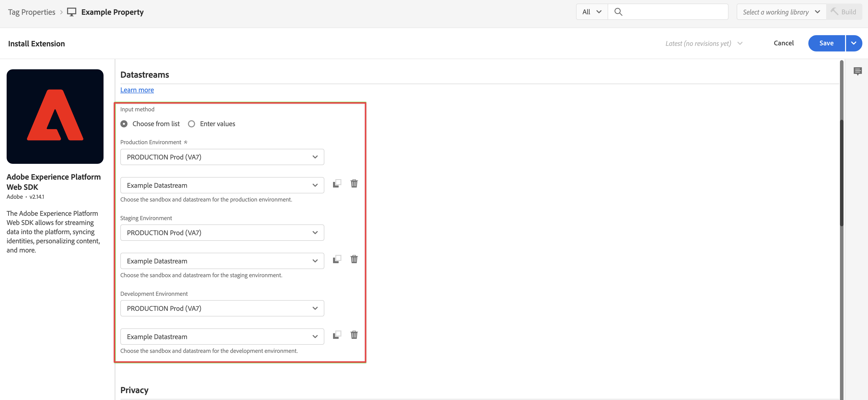868x400 pixels.
Task: Delete the production datastream with trash icon
Action: pyautogui.click(x=354, y=183)
